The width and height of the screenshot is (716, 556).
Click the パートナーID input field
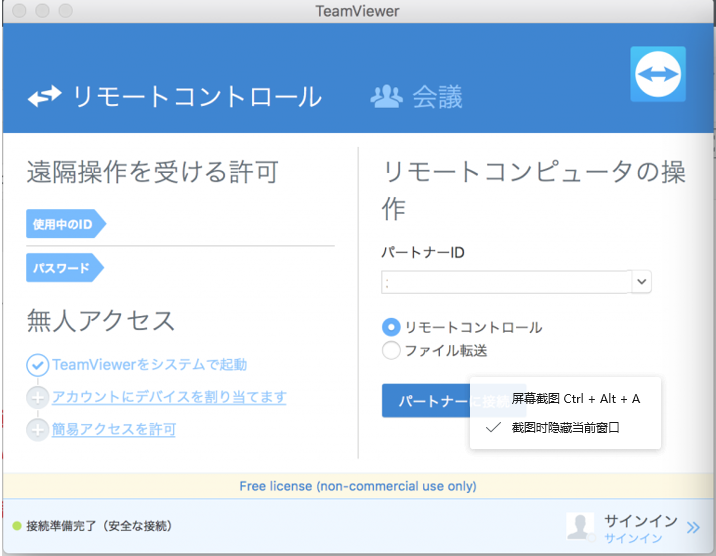[506, 282]
